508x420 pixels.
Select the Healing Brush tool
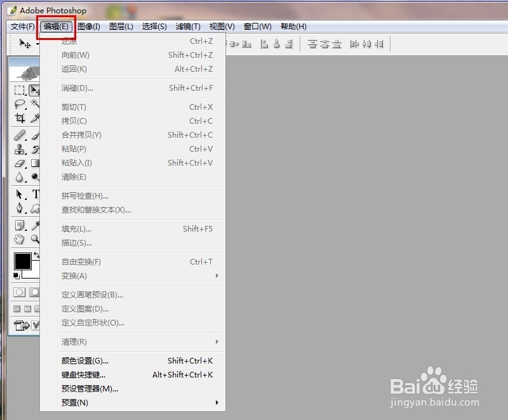pyautogui.click(x=20, y=135)
